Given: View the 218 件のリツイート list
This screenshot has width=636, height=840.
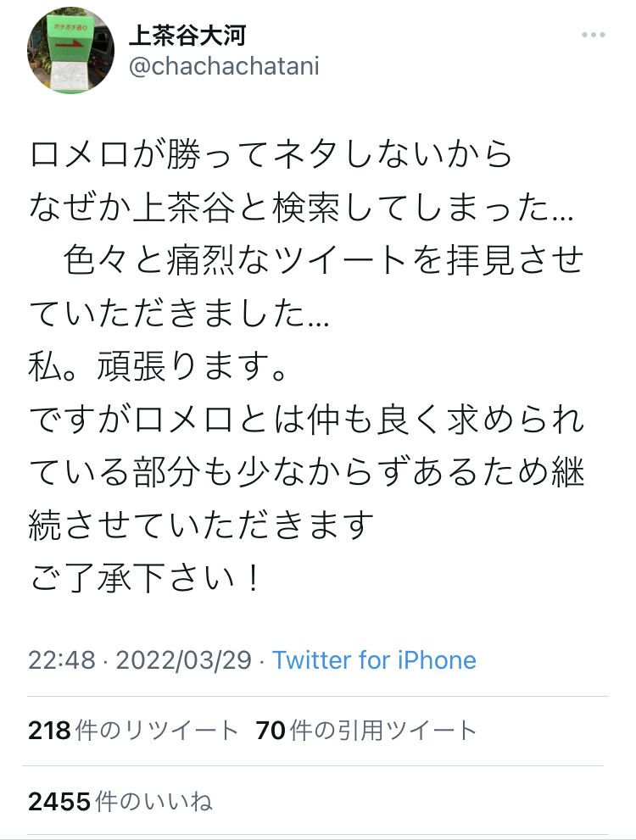Looking at the screenshot, I should click(x=133, y=731).
